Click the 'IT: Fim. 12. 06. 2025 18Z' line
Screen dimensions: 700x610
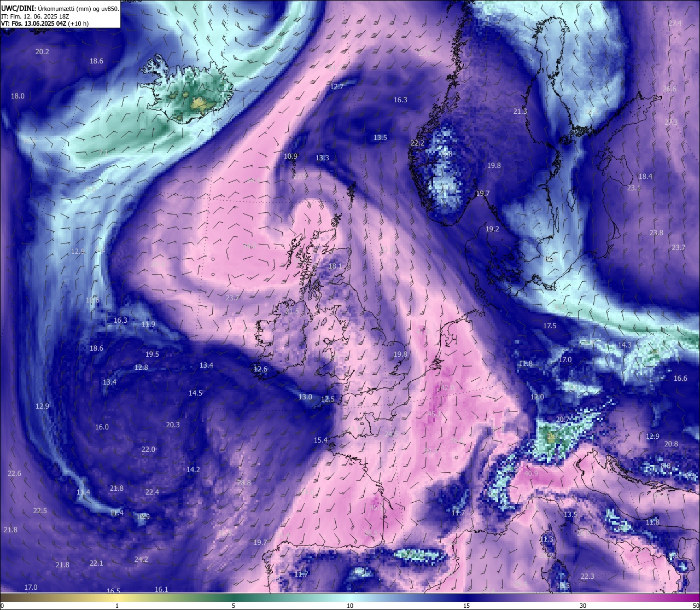pos(35,16)
